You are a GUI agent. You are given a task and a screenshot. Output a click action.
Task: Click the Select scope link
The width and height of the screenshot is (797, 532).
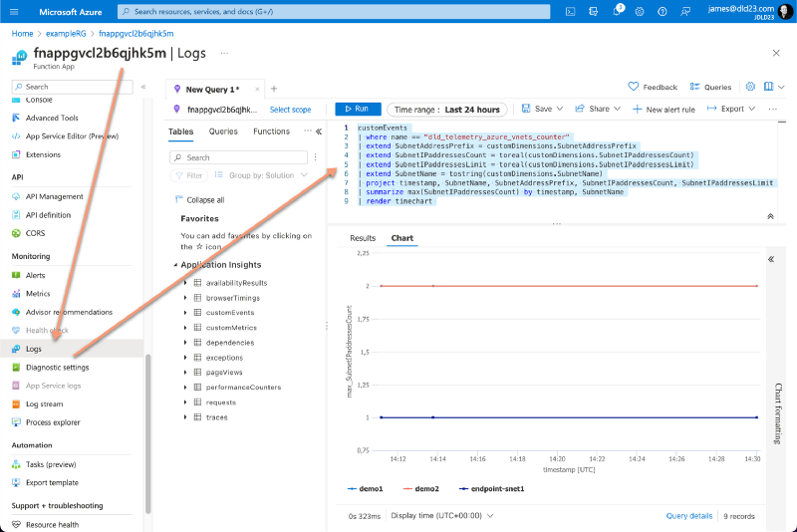coord(290,110)
